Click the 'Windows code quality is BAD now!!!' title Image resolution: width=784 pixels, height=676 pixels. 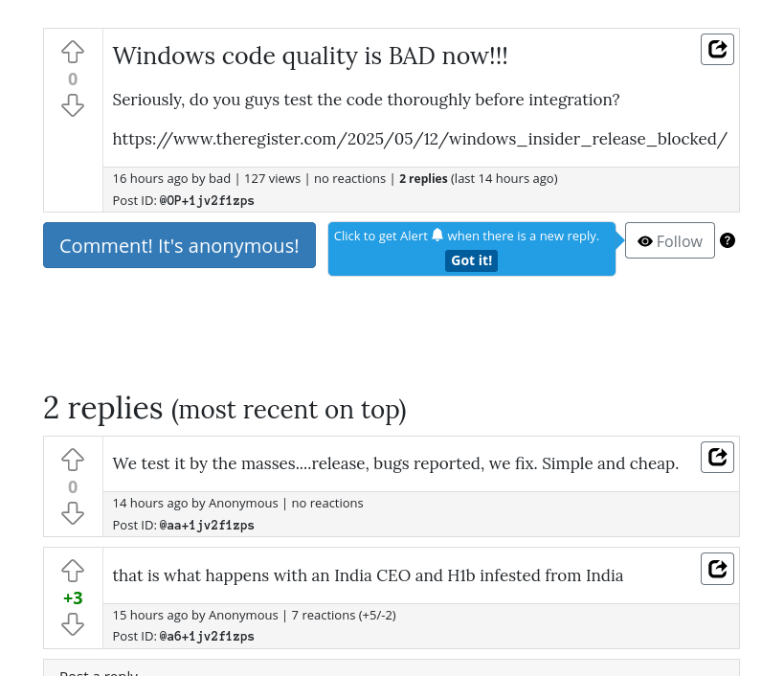click(x=310, y=56)
